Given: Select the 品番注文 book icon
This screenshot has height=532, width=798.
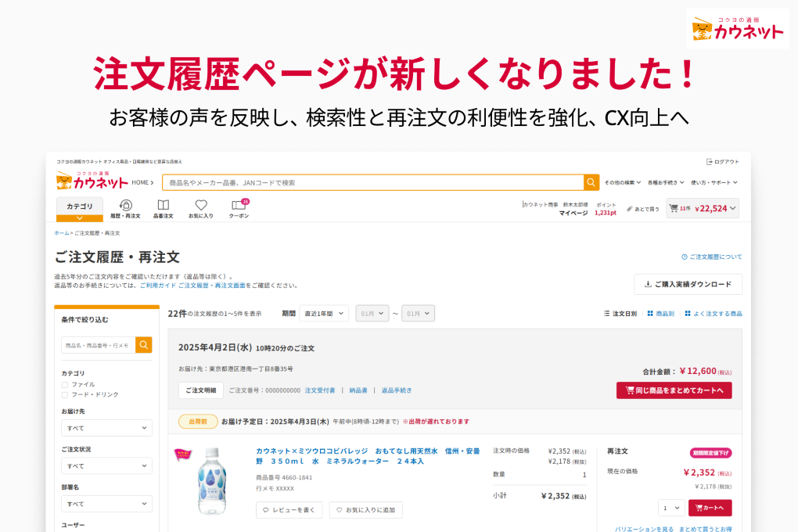Looking at the screenshot, I should point(163,207).
